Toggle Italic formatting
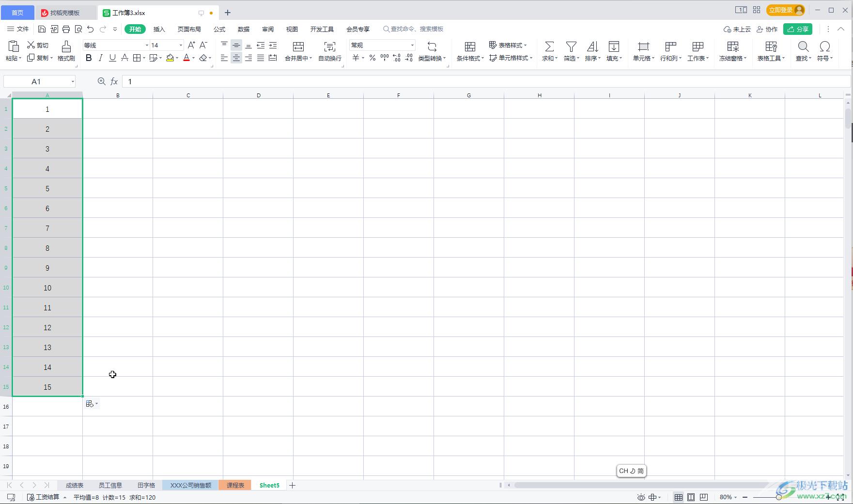 (100, 58)
